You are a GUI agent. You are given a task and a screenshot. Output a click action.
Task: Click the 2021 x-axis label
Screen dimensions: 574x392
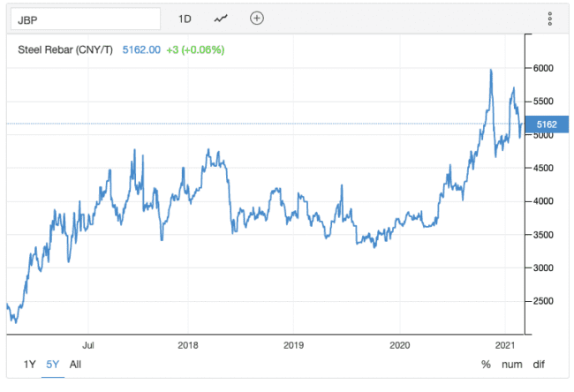coord(505,345)
